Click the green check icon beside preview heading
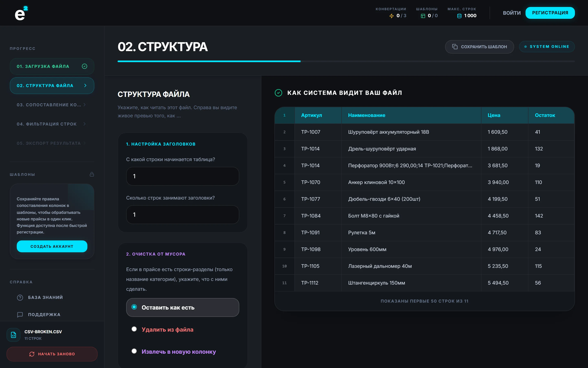Viewport: 588px width, 368px height. (x=278, y=93)
